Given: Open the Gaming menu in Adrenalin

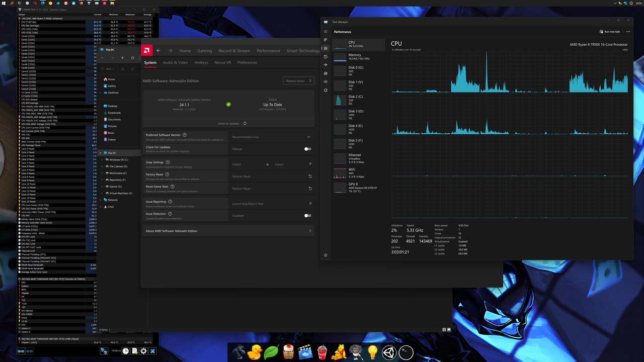Looking at the screenshot, I should 204,50.
